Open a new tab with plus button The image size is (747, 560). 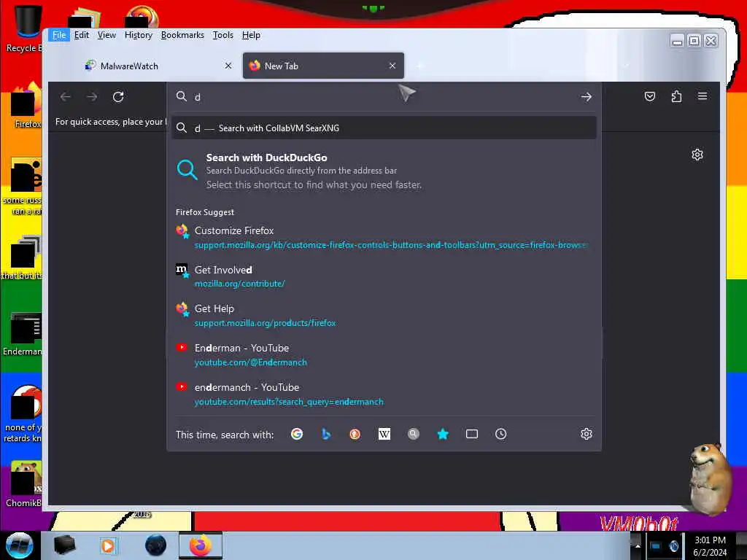[419, 66]
